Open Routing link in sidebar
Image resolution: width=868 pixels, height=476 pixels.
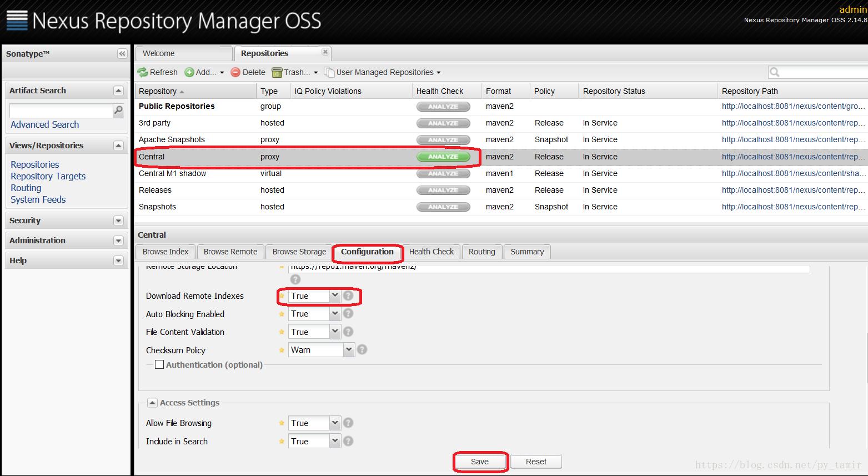tap(26, 188)
